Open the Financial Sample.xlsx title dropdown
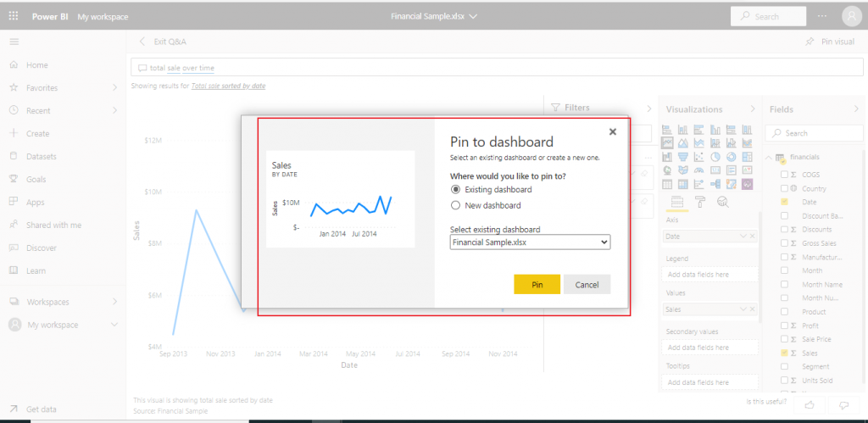Viewport: 868px width, 423px height. (x=473, y=17)
